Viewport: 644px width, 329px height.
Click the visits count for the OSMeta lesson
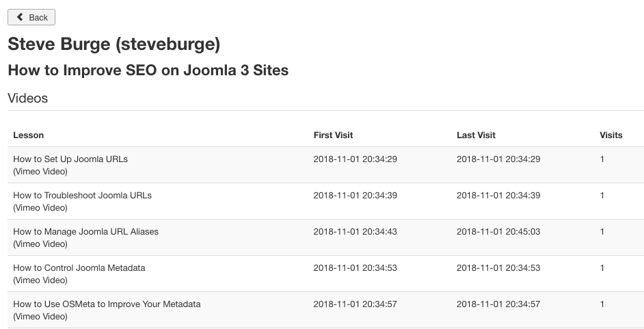(x=602, y=304)
